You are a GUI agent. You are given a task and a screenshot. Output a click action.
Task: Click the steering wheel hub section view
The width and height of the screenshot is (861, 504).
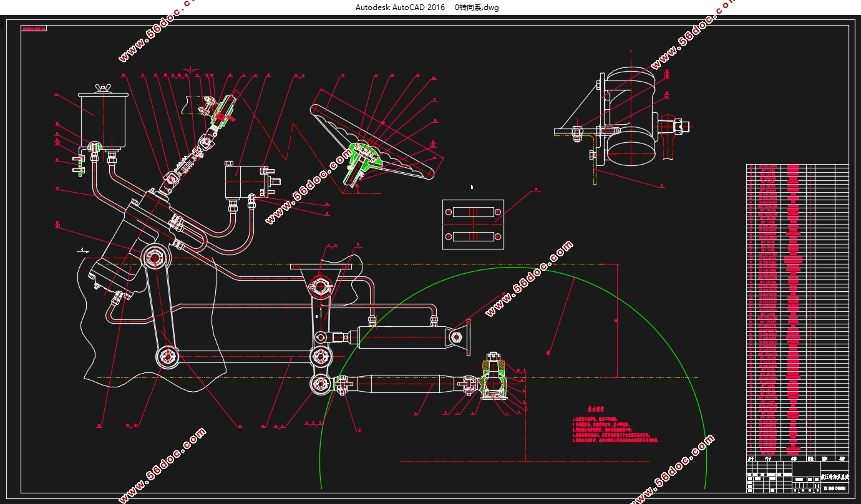tap(362, 163)
